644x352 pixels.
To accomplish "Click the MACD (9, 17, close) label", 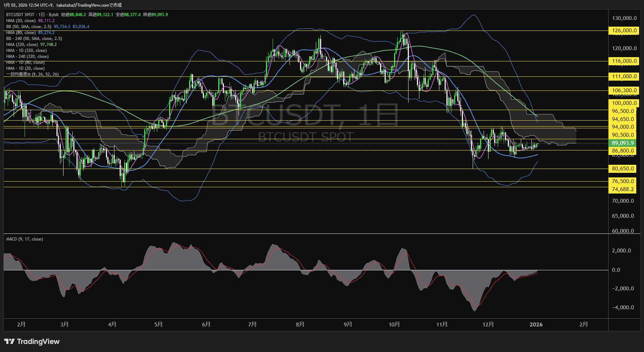I will 25,239.
